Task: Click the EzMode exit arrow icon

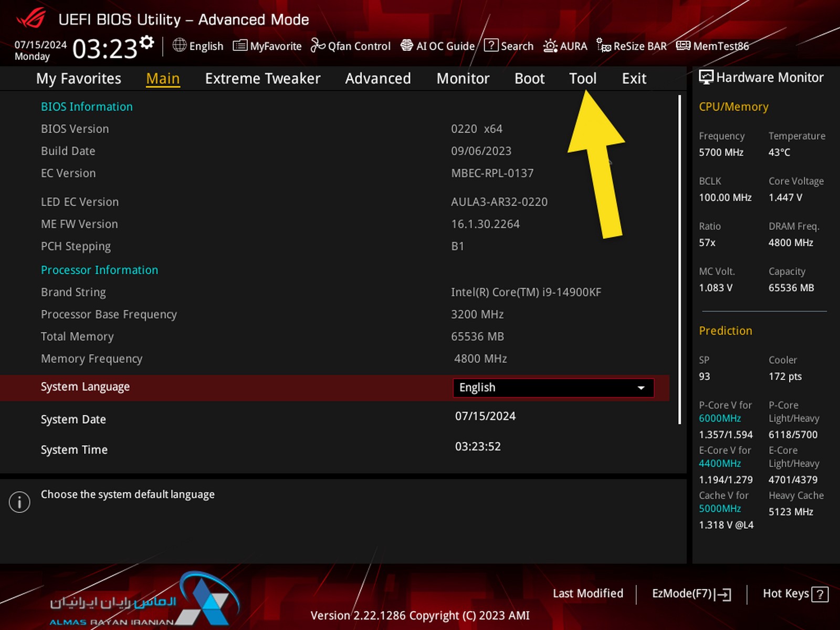Action: coord(723,594)
